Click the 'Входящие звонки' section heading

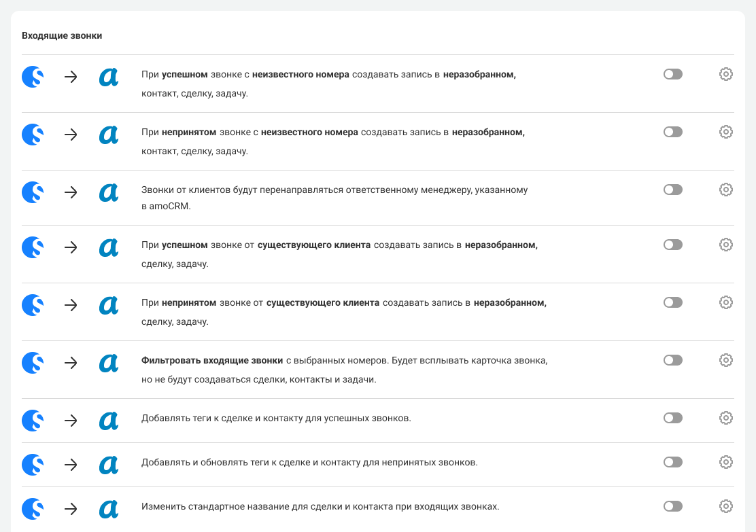(62, 35)
